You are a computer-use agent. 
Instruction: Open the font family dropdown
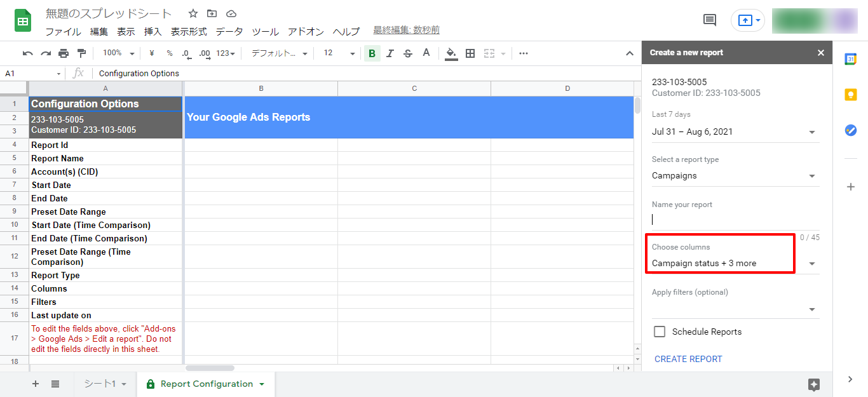pos(280,53)
